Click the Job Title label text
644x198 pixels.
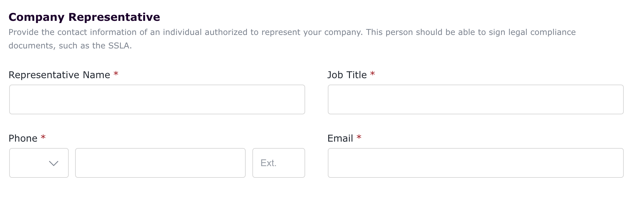(x=347, y=75)
